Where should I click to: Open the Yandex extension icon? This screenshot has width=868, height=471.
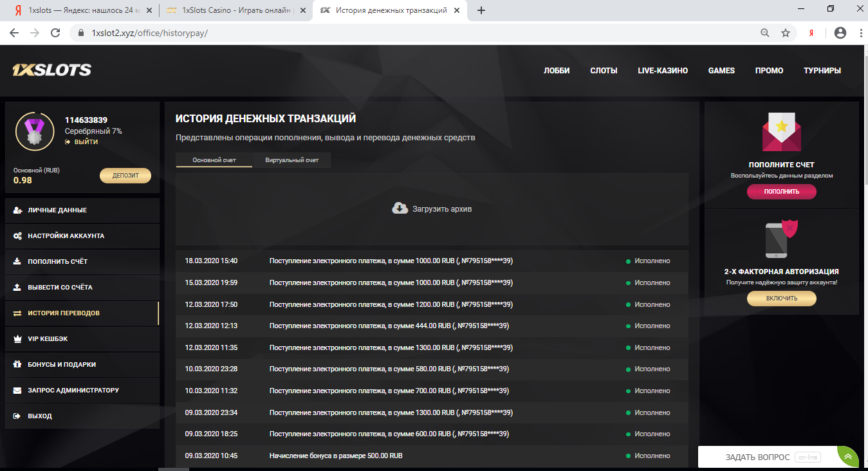[x=812, y=33]
